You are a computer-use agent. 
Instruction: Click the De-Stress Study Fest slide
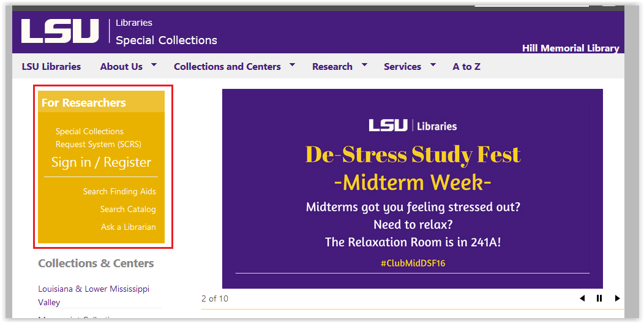413,189
